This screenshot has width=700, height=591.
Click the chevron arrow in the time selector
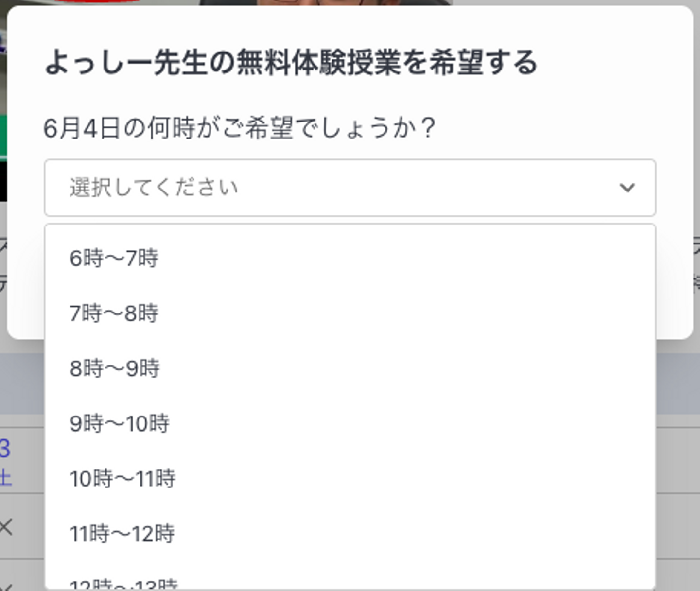tap(627, 188)
